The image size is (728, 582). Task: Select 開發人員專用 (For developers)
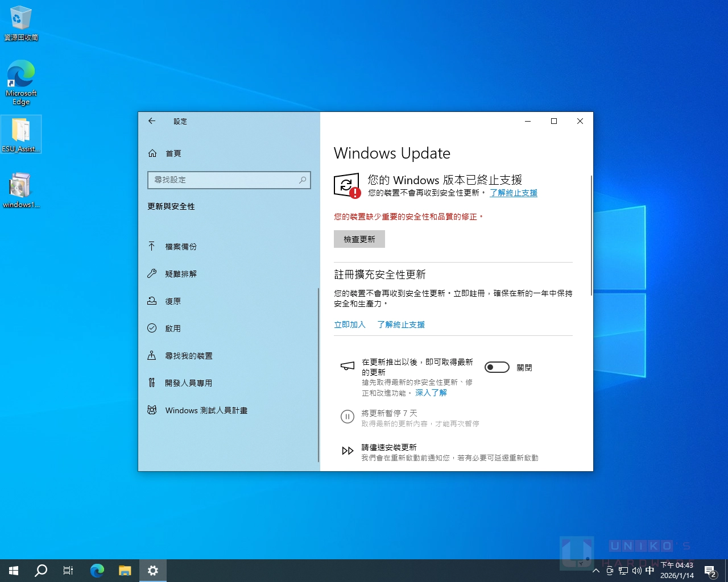(188, 383)
